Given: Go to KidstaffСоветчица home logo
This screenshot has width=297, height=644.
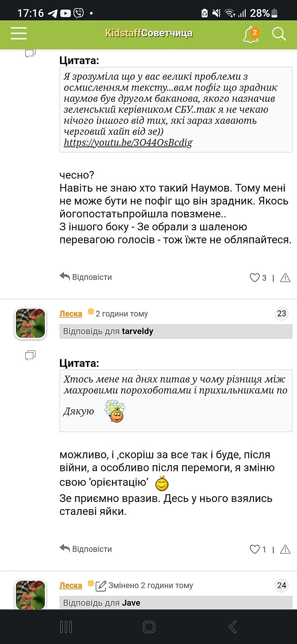Looking at the screenshot, I should [x=148, y=33].
